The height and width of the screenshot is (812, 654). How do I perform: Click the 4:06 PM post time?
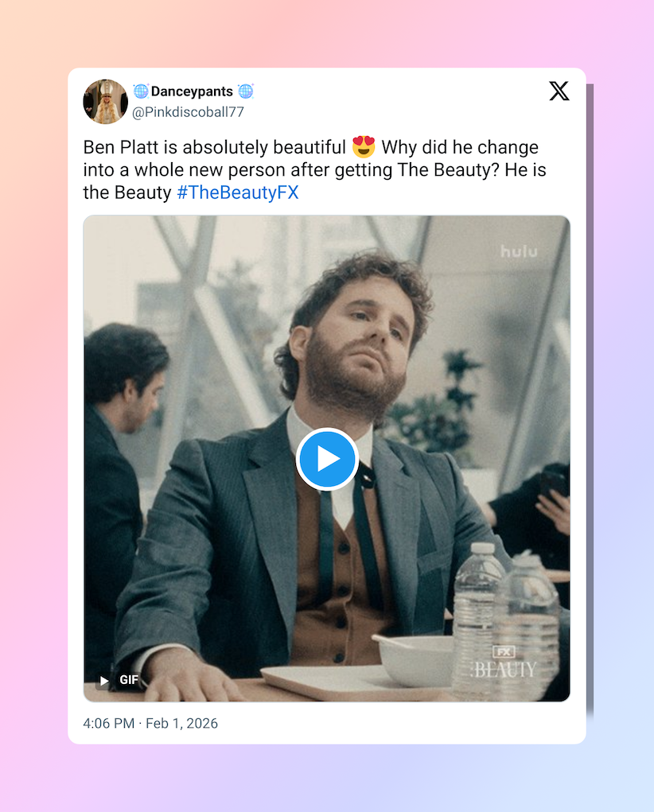pyautogui.click(x=108, y=723)
